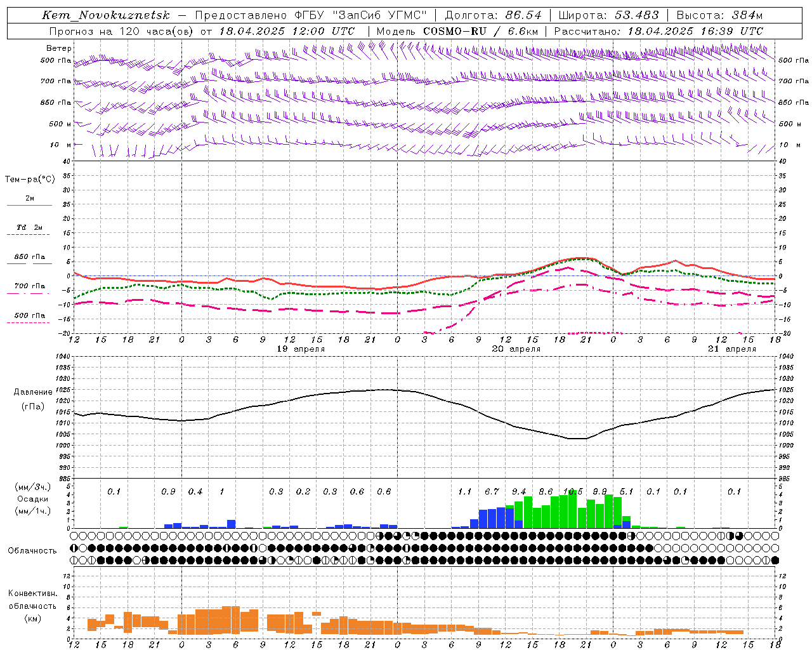The height and width of the screenshot is (650, 812).
Task: Click the model name COSMO-RU
Action: [454, 31]
